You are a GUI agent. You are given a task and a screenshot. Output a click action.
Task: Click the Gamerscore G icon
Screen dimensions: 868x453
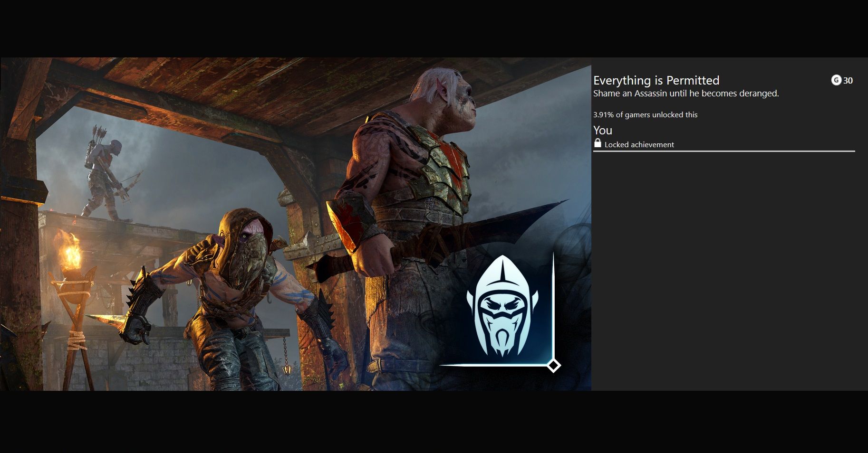836,80
